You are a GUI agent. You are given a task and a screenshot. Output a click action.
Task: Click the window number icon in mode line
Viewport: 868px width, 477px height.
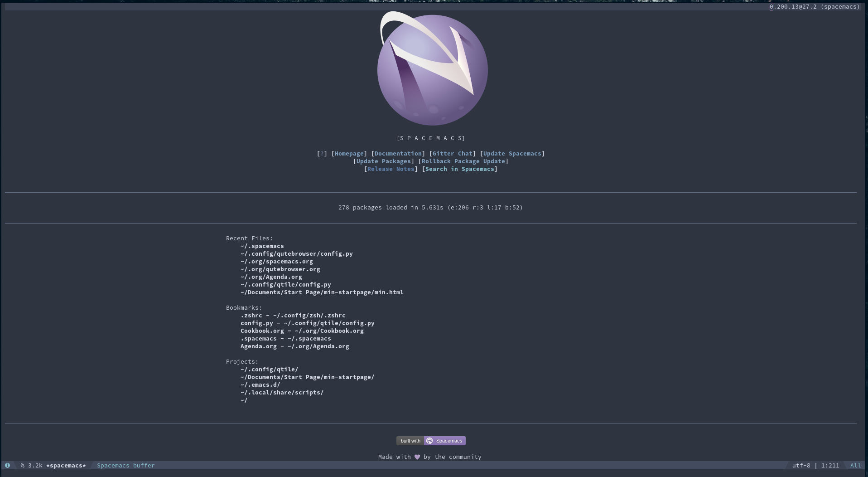pos(7,465)
